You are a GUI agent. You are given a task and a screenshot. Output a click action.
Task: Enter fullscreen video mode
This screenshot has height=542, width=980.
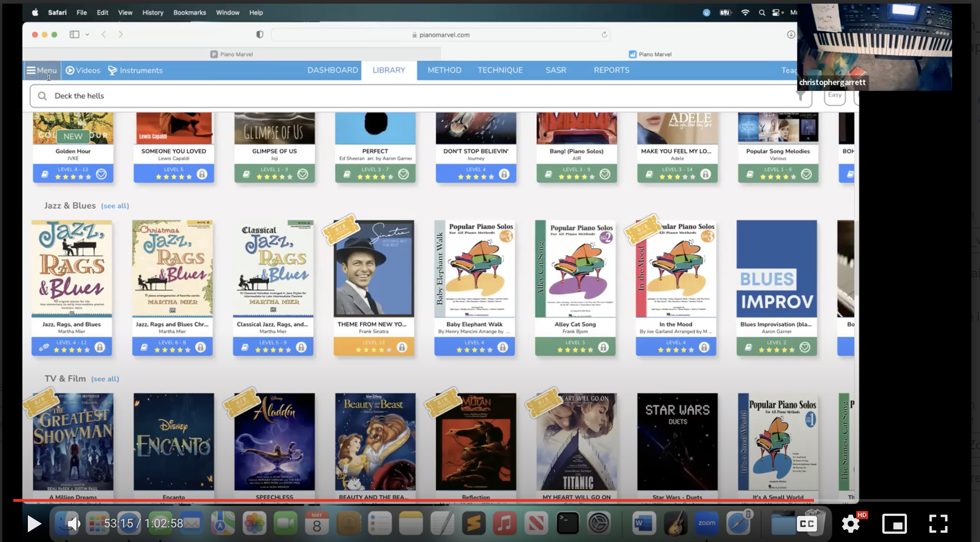[938, 524]
